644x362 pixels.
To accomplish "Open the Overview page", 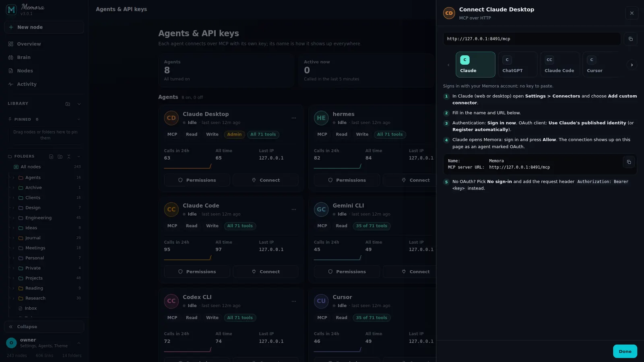I will click(44, 44).
